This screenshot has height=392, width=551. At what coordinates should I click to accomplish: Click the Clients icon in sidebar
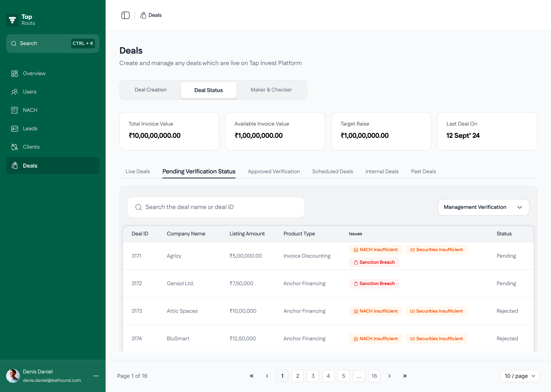(15, 147)
